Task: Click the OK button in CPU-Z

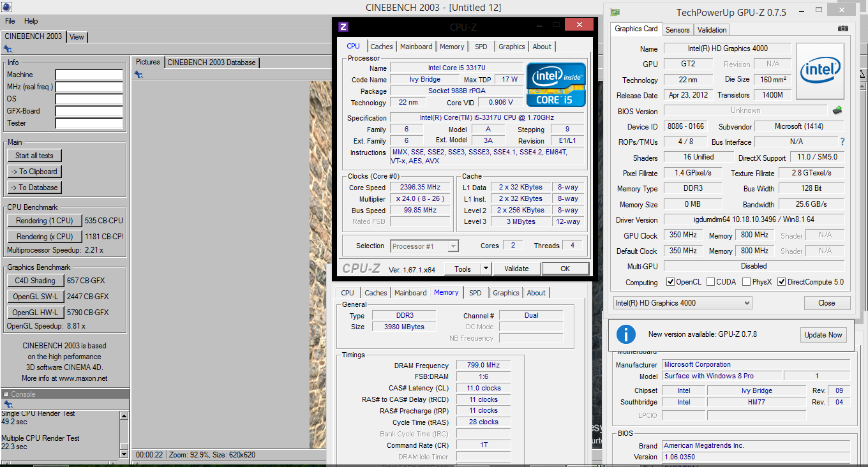Action: point(565,269)
